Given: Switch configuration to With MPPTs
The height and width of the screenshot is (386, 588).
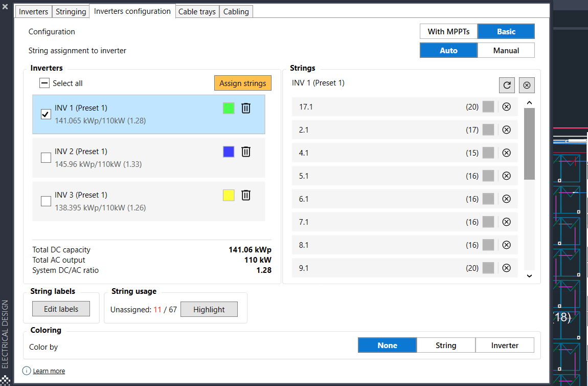Looking at the screenshot, I should [448, 31].
